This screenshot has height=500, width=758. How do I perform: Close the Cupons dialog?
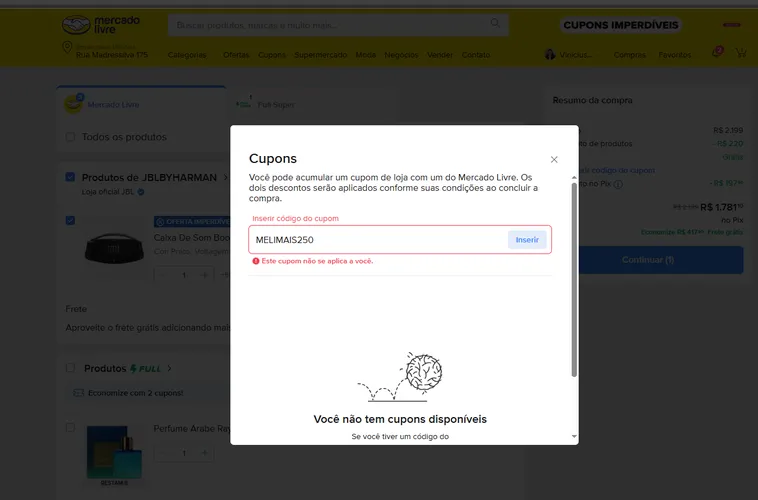[554, 160]
